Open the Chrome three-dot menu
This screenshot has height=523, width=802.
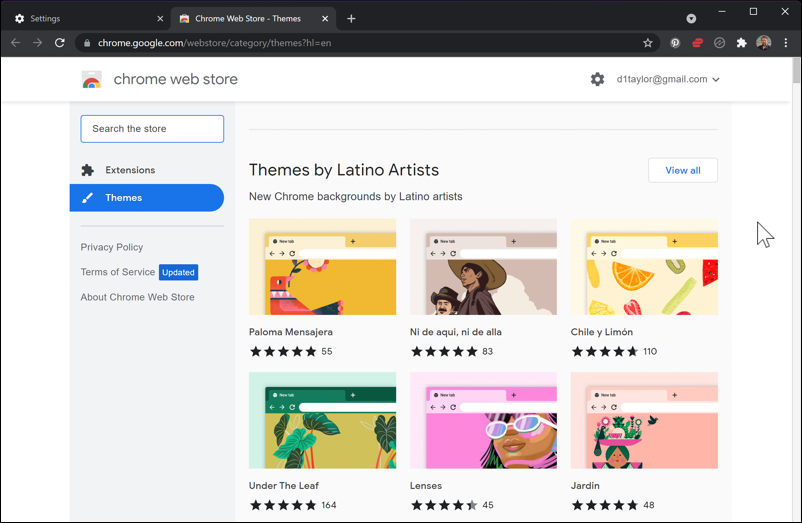[786, 43]
